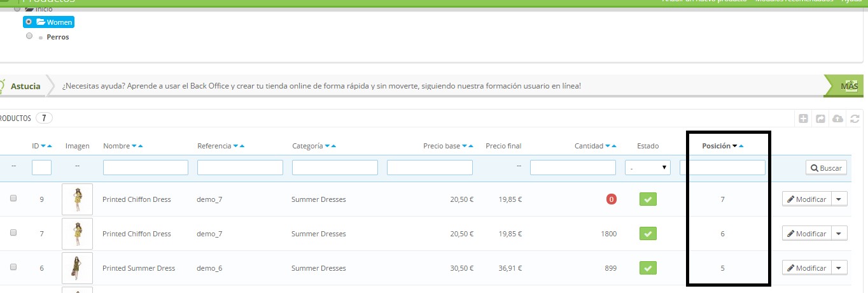The height and width of the screenshot is (293, 868).
Task: Sort ID column descending with down arrow
Action: point(43,146)
